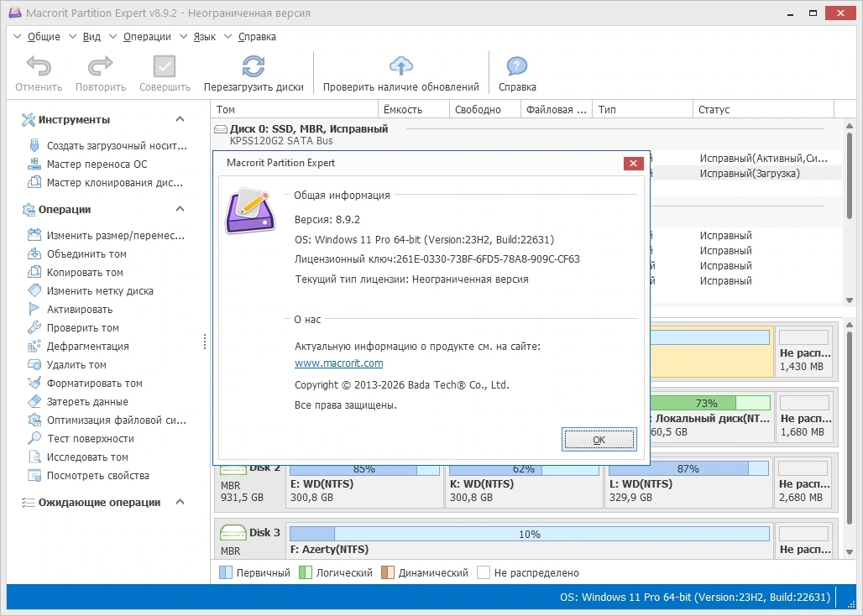The width and height of the screenshot is (863, 616).
Task: Click Проверить том wrench operation
Action: pyautogui.click(x=74, y=328)
